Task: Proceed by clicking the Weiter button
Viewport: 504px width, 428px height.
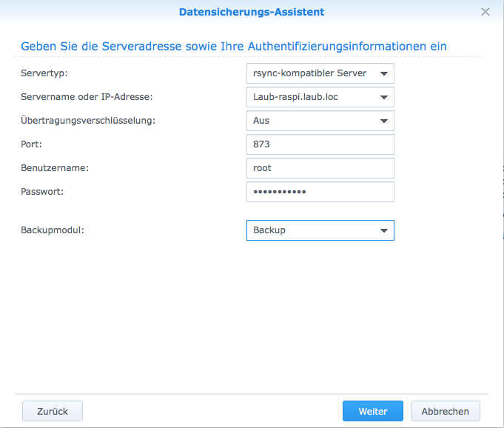Action: click(373, 411)
